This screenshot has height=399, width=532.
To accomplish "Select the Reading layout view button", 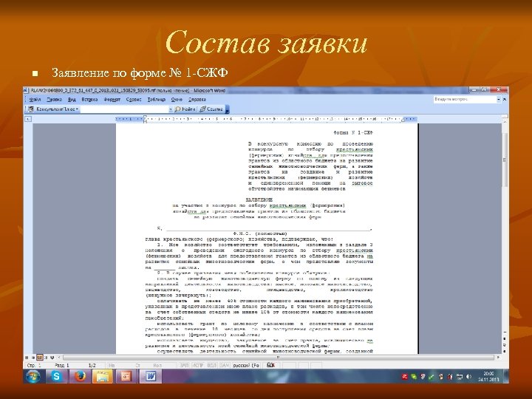I will pyautogui.click(x=52, y=358).
